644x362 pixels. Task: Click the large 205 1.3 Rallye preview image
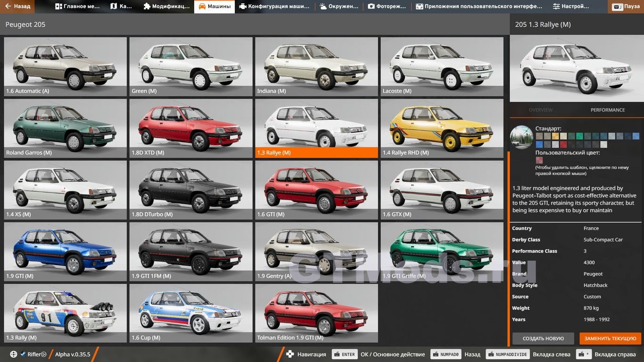point(577,68)
